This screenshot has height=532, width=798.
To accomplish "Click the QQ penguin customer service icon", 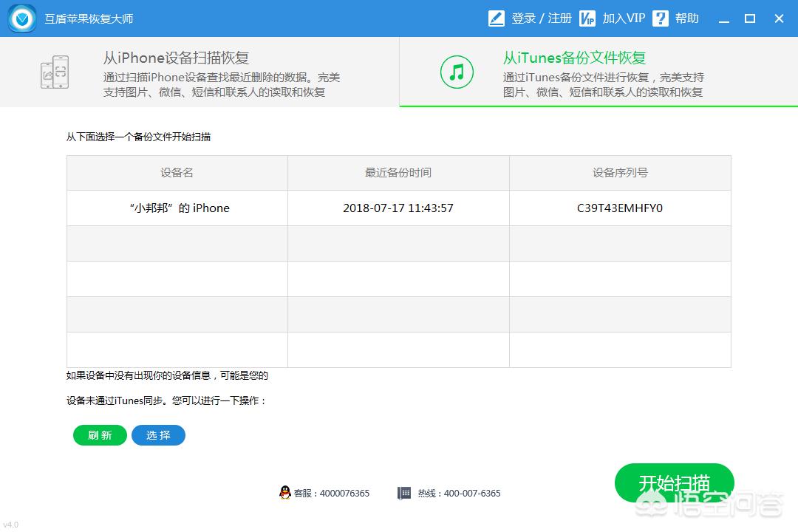I will pos(285,492).
